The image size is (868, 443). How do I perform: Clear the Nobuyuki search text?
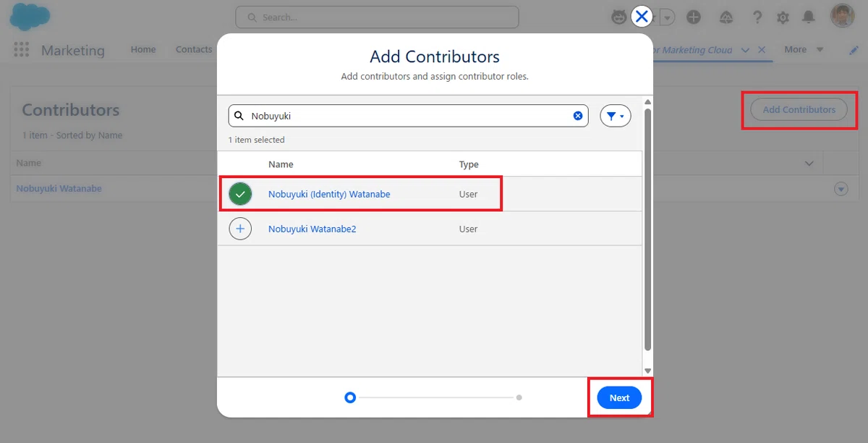[x=578, y=116]
